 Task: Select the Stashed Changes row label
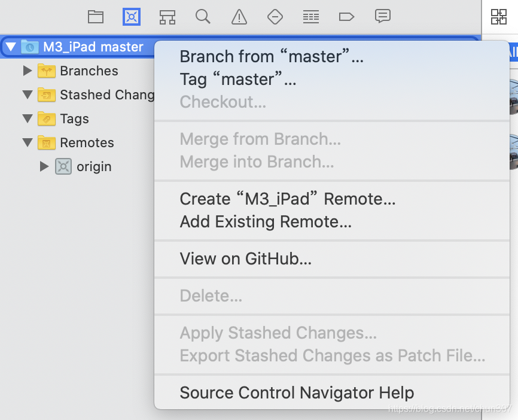(107, 95)
